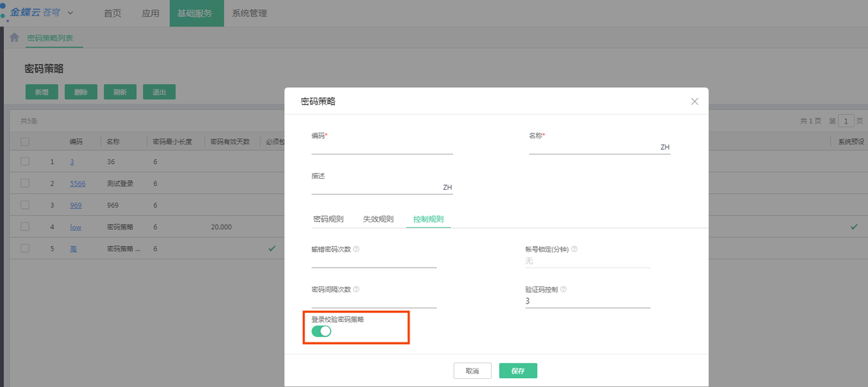Switch to the 密码规则 tab

[328, 219]
